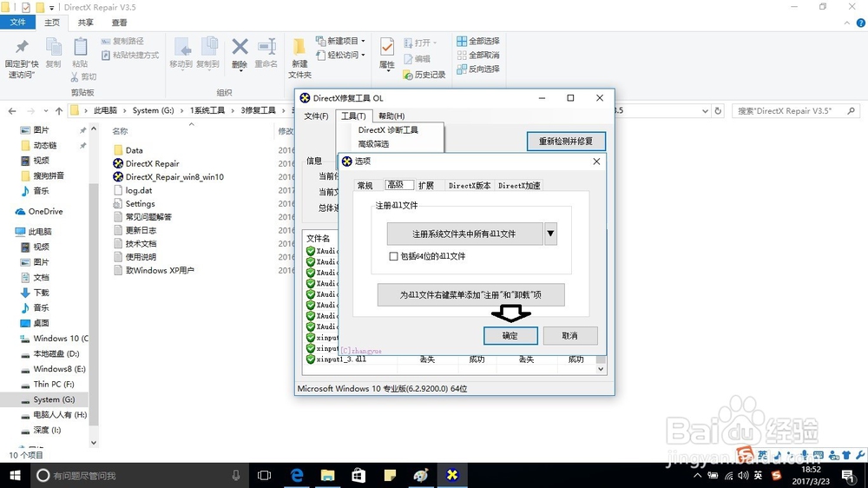Open the dll registration dropdown arrow
The image size is (868, 488).
pos(550,234)
